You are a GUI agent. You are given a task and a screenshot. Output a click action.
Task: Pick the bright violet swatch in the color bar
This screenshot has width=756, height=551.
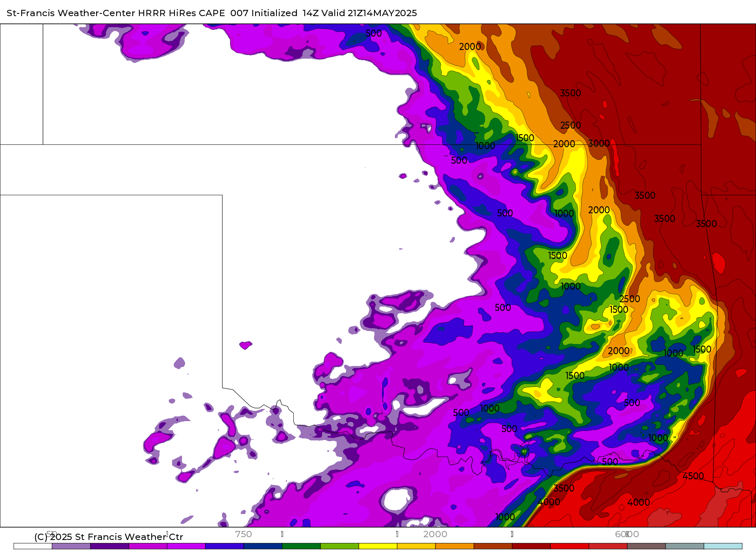186,546
